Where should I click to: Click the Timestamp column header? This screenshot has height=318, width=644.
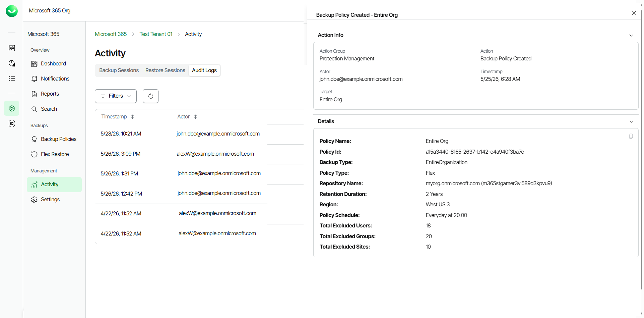coord(114,117)
